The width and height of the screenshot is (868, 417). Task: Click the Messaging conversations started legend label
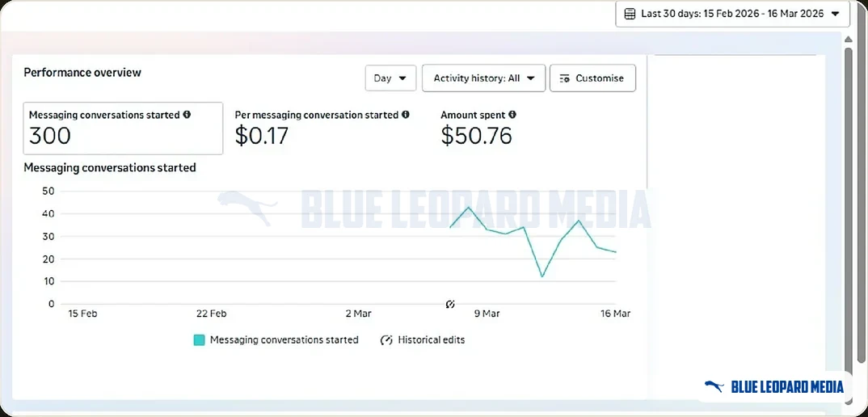(284, 340)
